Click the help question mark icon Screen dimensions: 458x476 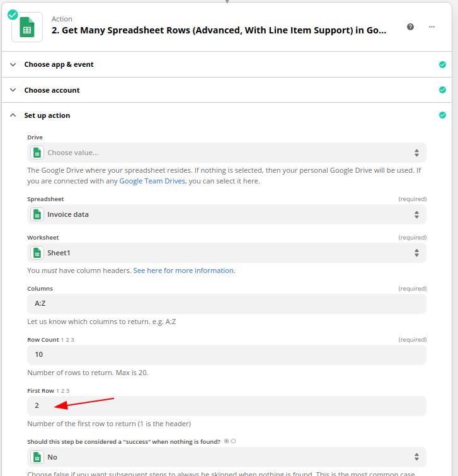tap(410, 26)
